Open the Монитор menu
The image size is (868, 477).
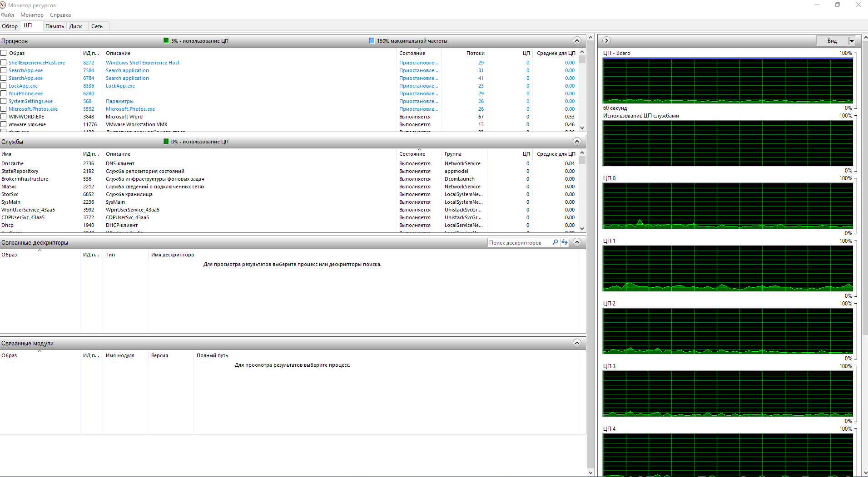click(x=32, y=15)
